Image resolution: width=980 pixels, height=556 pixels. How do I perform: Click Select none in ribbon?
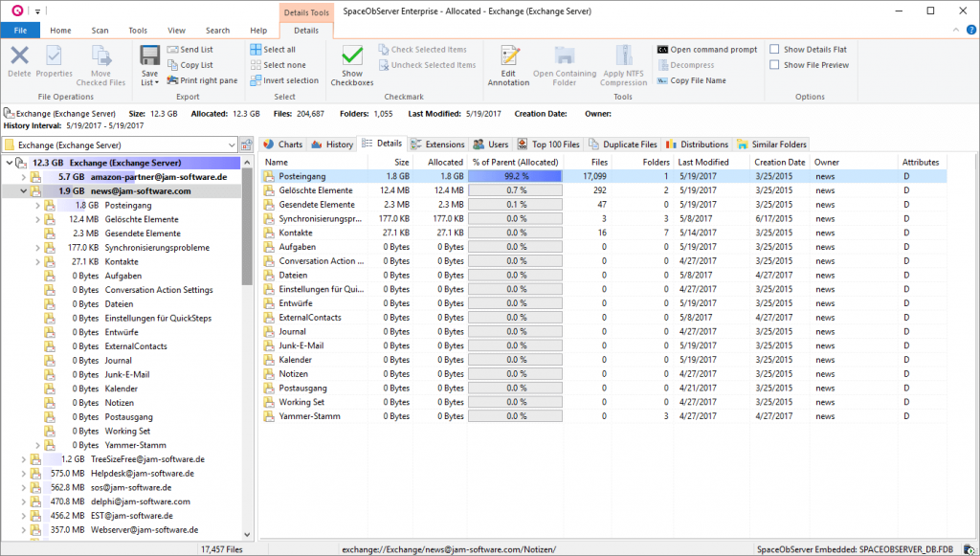click(x=278, y=65)
